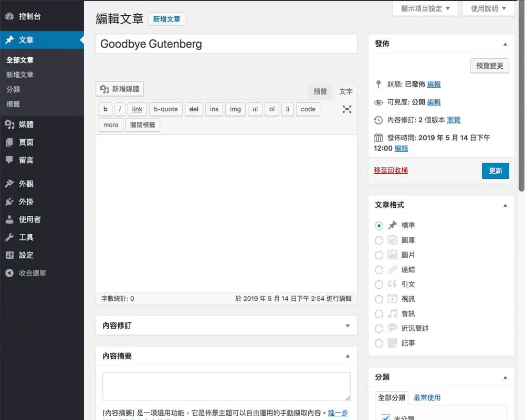Select the 標準 post format radio

pos(379,226)
